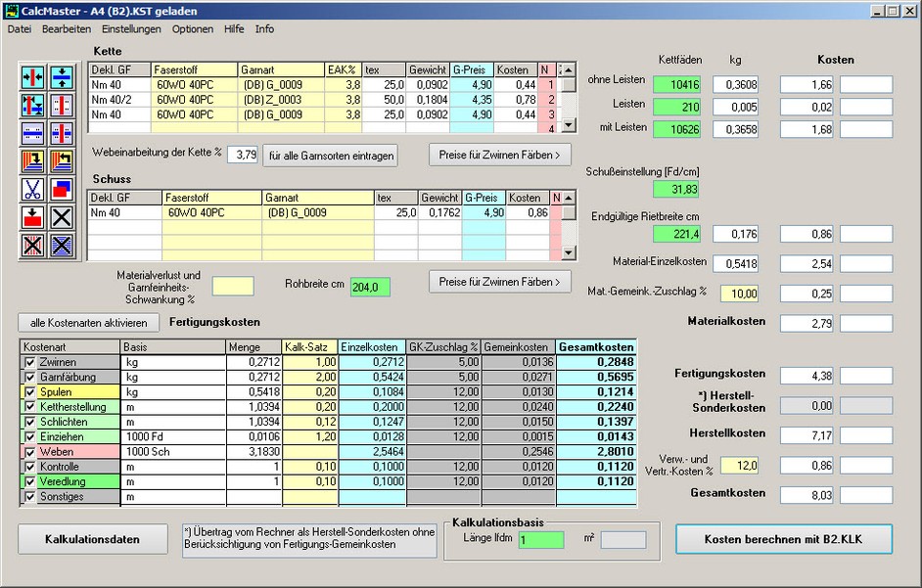Image resolution: width=922 pixels, height=588 pixels.
Task: Click the blue horizontal bar with inward arrows icon
Action: [62, 77]
